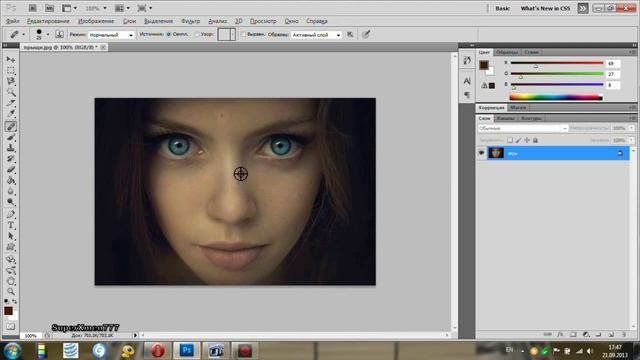Viewport: 640px width, 360px height.
Task: Open the Обычный layer blend mode dropdown
Action: point(523,128)
